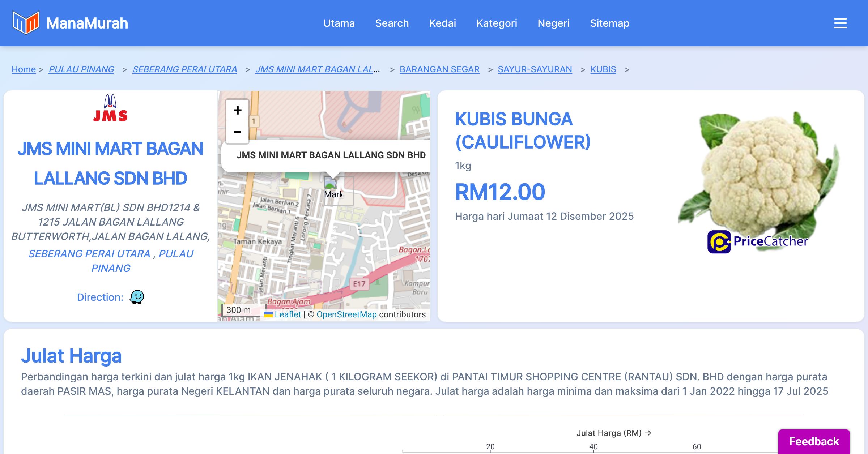Open the Utama nav item

click(x=339, y=23)
